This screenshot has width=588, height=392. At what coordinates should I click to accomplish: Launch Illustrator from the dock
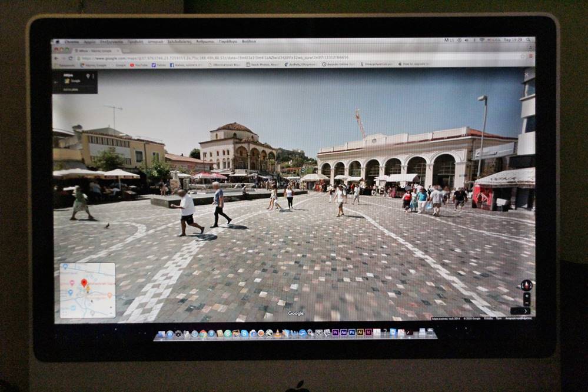[360, 333]
